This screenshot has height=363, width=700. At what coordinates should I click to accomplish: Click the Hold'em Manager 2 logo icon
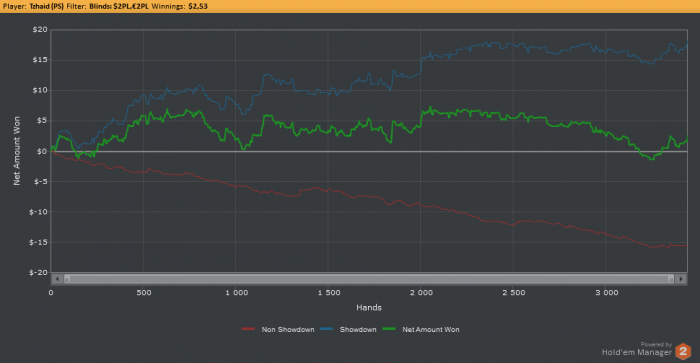pyautogui.click(x=683, y=351)
